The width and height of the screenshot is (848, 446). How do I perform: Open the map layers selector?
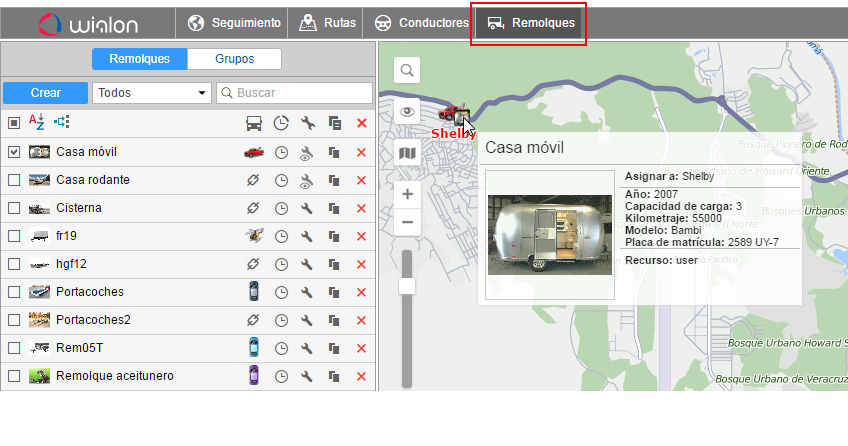[407, 153]
